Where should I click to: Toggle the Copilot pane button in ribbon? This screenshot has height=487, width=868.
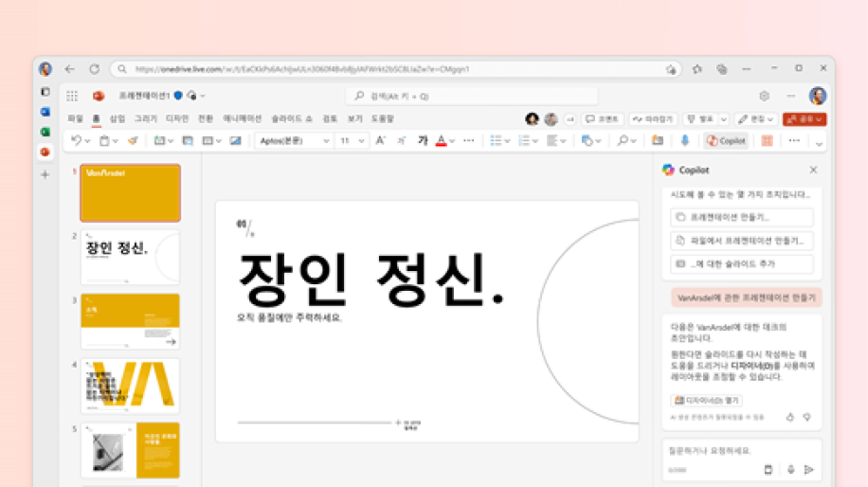click(x=726, y=140)
